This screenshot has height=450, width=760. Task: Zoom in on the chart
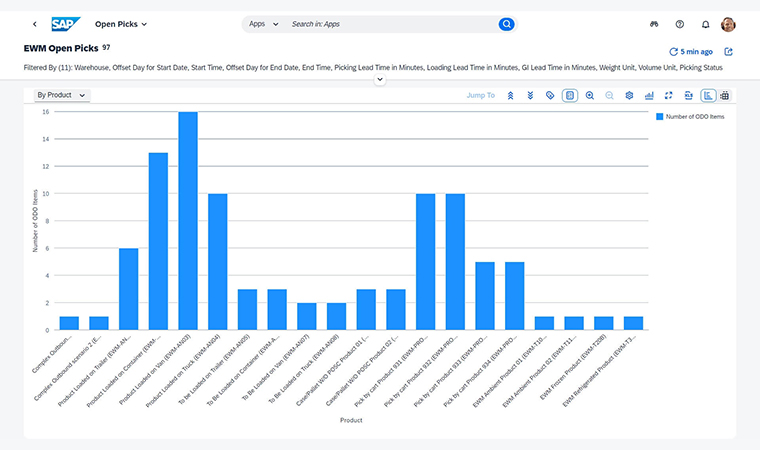click(590, 96)
